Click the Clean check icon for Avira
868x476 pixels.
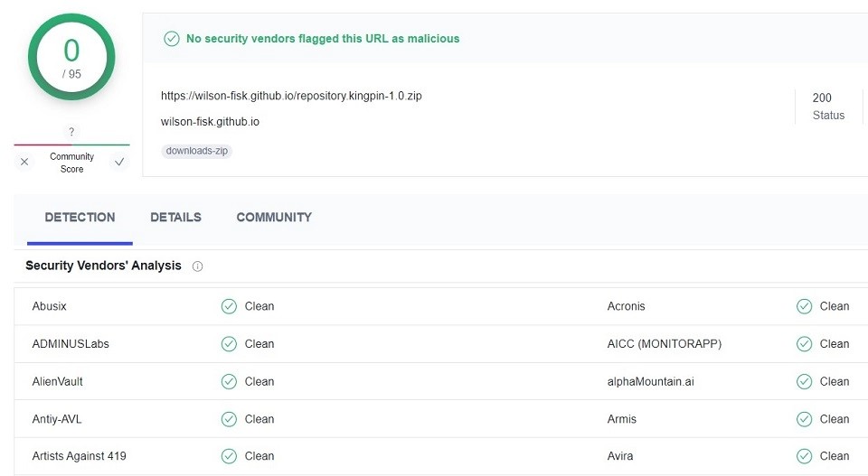[x=805, y=456]
